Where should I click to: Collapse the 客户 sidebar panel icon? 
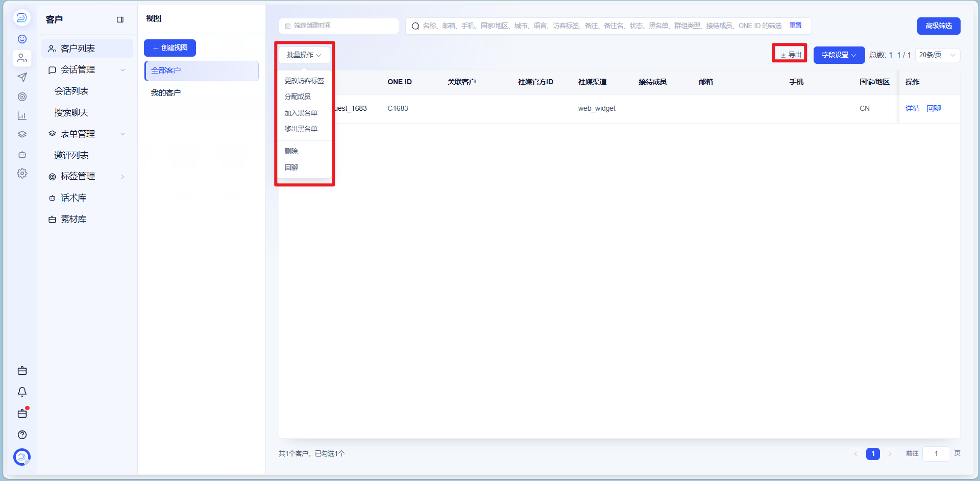point(120,20)
